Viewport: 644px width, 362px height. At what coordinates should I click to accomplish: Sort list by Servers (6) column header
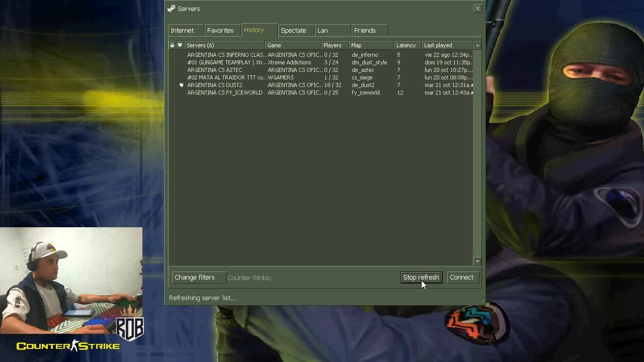pyautogui.click(x=224, y=45)
